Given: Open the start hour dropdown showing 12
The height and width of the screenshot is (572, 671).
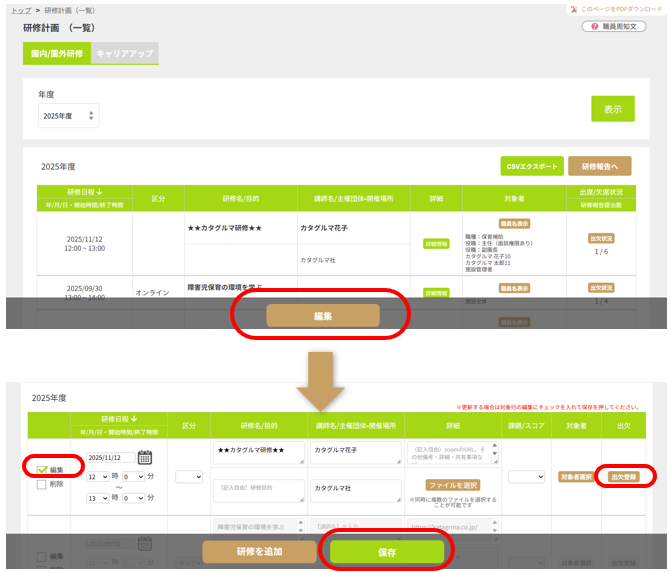Looking at the screenshot, I should pyautogui.click(x=98, y=477).
